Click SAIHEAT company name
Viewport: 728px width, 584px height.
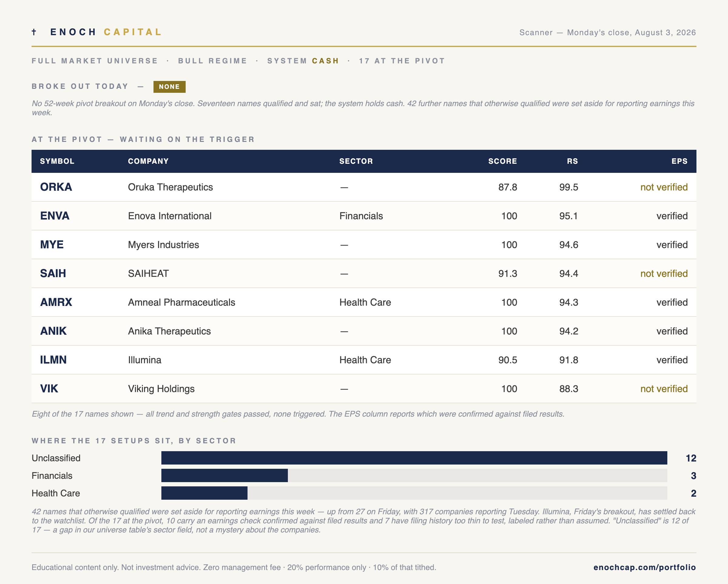pos(148,274)
